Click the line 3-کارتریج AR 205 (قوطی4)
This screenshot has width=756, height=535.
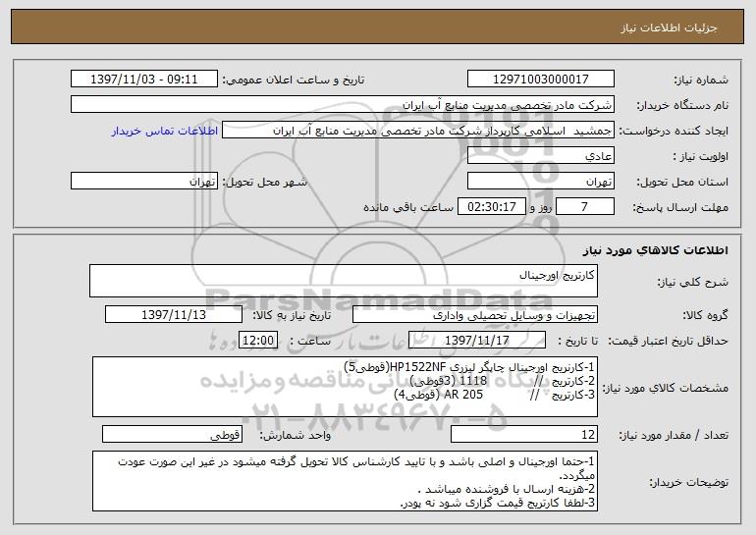[494, 395]
